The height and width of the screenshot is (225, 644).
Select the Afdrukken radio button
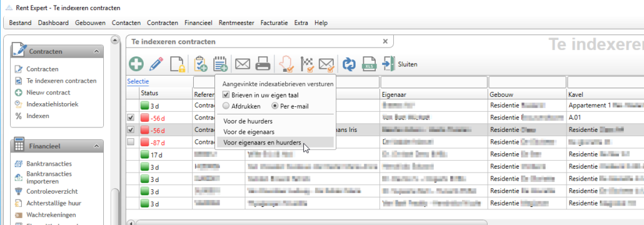(x=226, y=106)
